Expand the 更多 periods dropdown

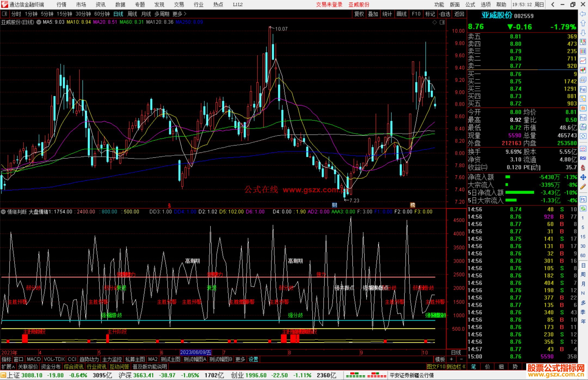coord(179,14)
